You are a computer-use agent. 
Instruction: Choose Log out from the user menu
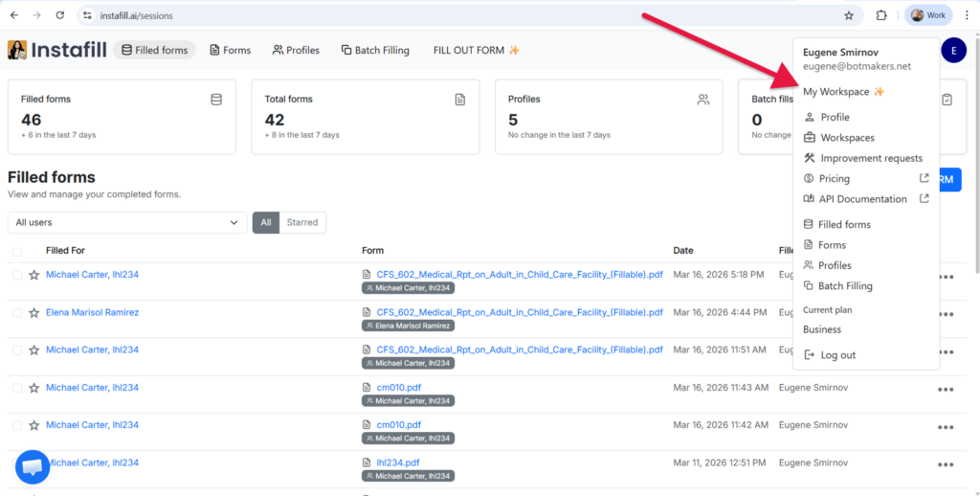pyautogui.click(x=837, y=355)
